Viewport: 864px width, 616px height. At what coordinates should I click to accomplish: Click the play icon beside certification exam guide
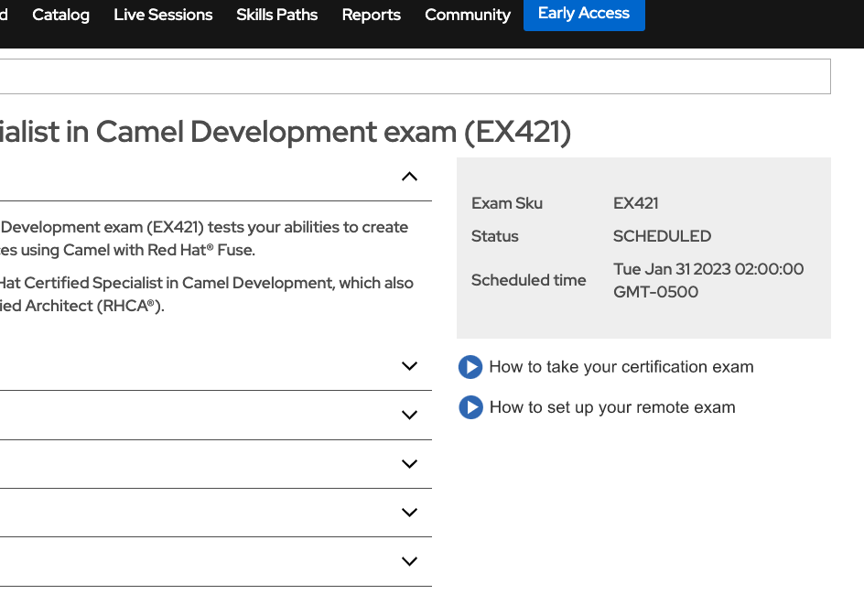pyautogui.click(x=470, y=367)
